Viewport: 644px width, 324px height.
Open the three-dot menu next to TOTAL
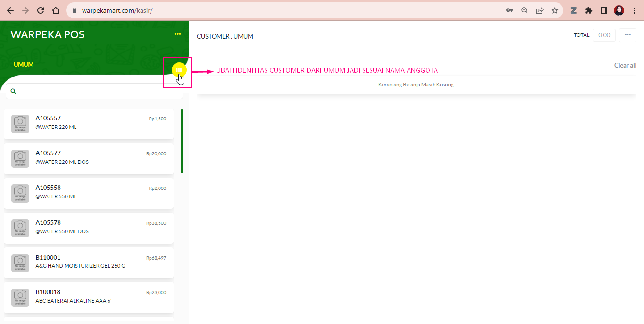pos(627,35)
